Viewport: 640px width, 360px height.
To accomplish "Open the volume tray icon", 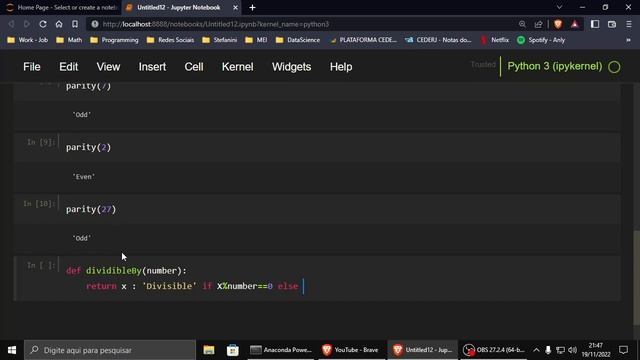I will 572,350.
